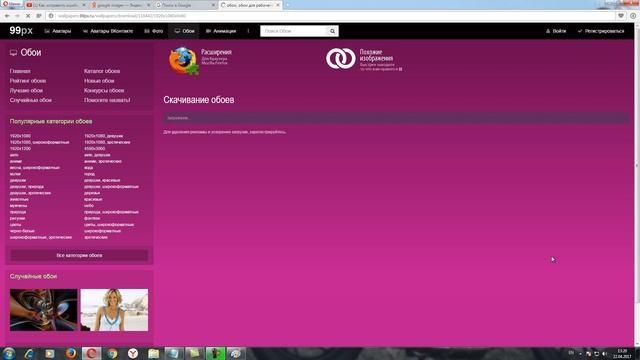Open Аватары ВКонтакте in top navigation
Viewport: 640px width, 360px height.
(x=108, y=31)
